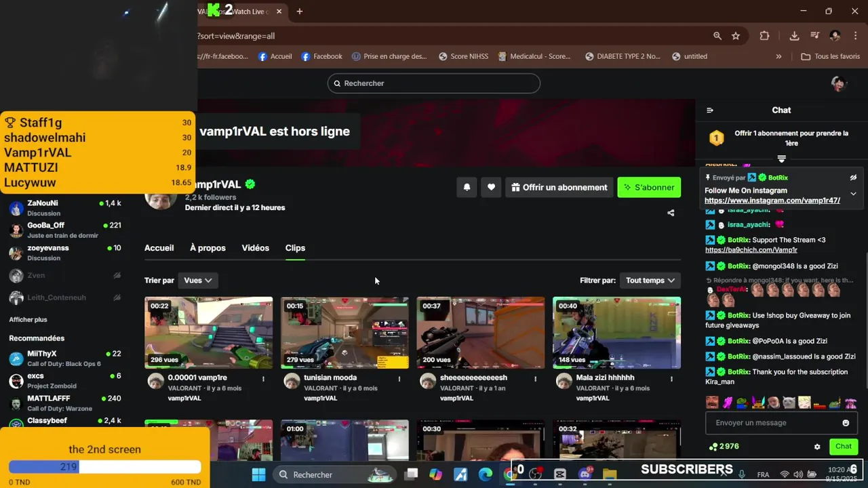This screenshot has width=868, height=488.
Task: Open the Trier par Vues dropdown
Action: pyautogui.click(x=197, y=280)
